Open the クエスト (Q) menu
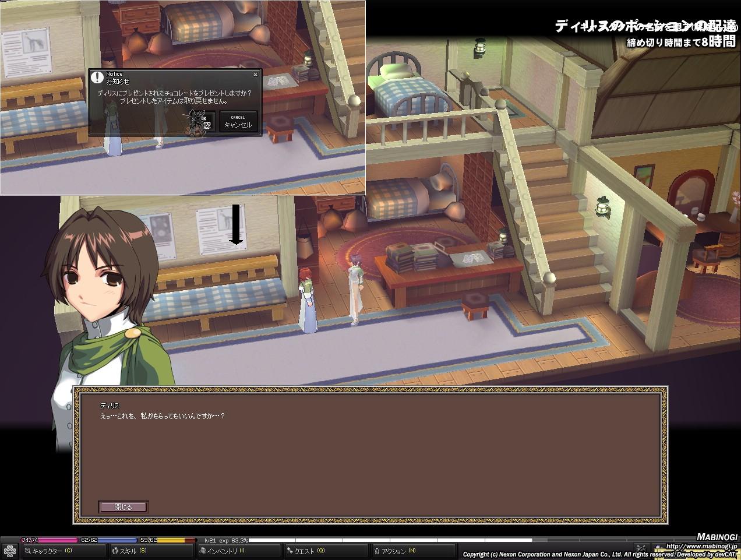The height and width of the screenshot is (560, 741). [x=326, y=551]
